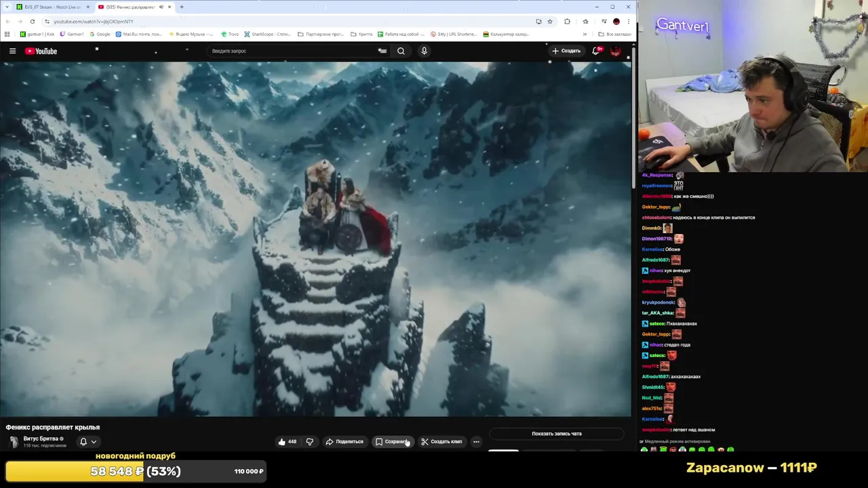Click the Создать button
Screen dimensions: 868x488
(x=566, y=51)
